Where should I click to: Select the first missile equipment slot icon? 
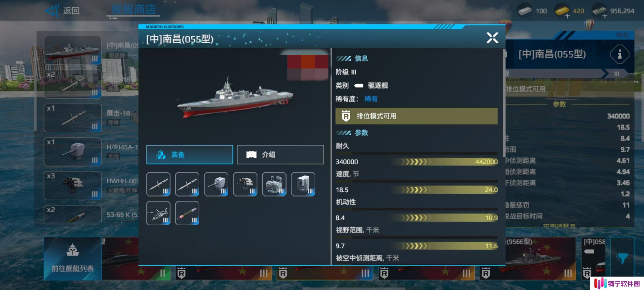(158, 184)
